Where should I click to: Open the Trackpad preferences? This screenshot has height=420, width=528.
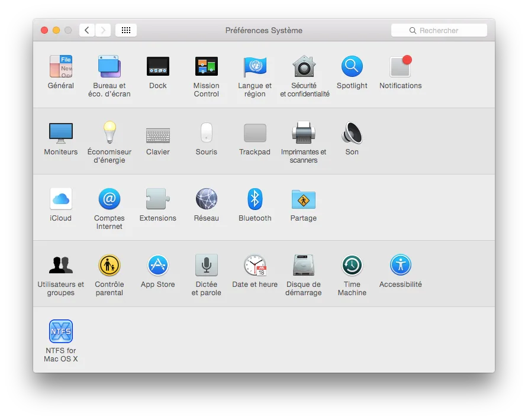click(x=255, y=133)
